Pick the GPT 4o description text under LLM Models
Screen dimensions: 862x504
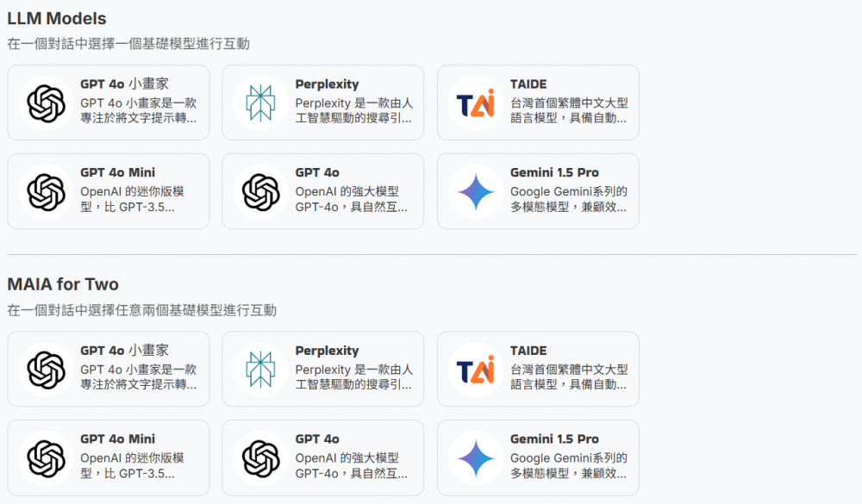click(x=351, y=199)
